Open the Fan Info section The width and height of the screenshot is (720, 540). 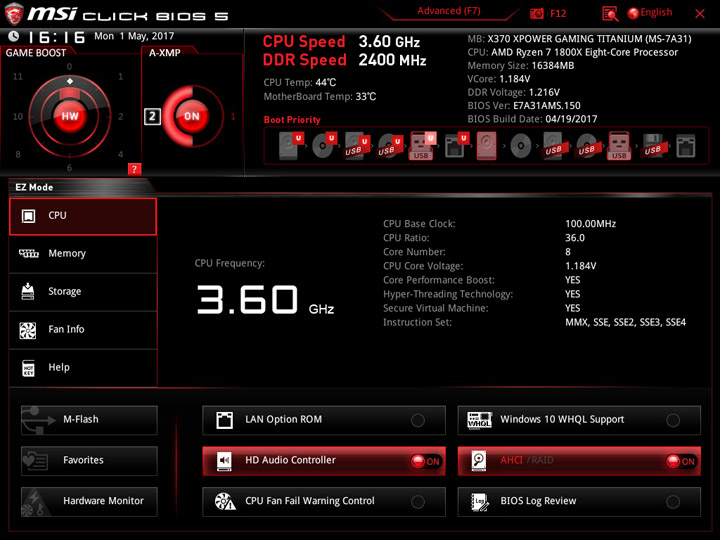[83, 330]
